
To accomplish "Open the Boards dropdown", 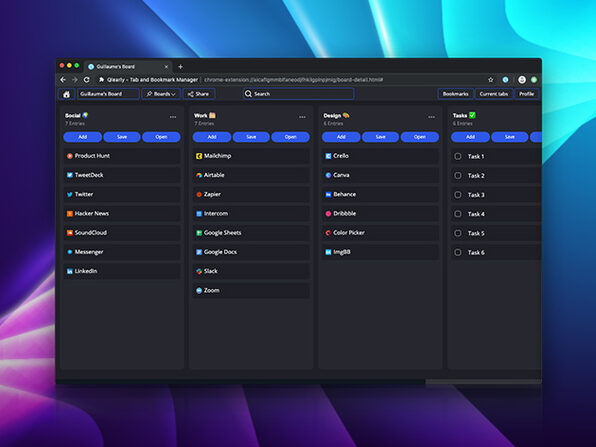I will click(x=161, y=94).
